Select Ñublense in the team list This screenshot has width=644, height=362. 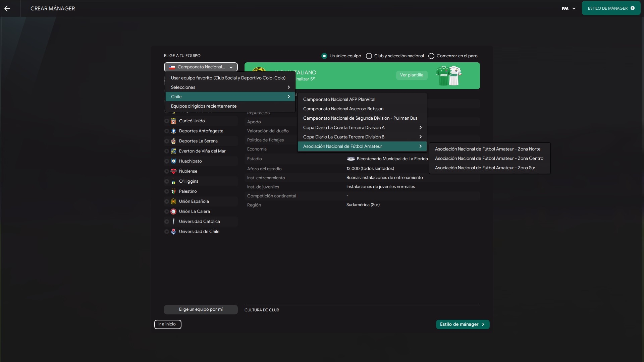pos(201,171)
